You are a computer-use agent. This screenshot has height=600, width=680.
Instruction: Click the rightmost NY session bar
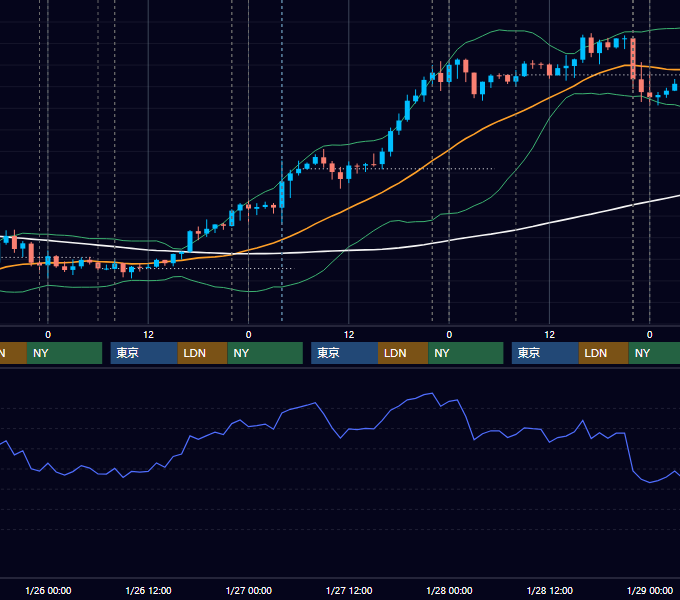654,353
